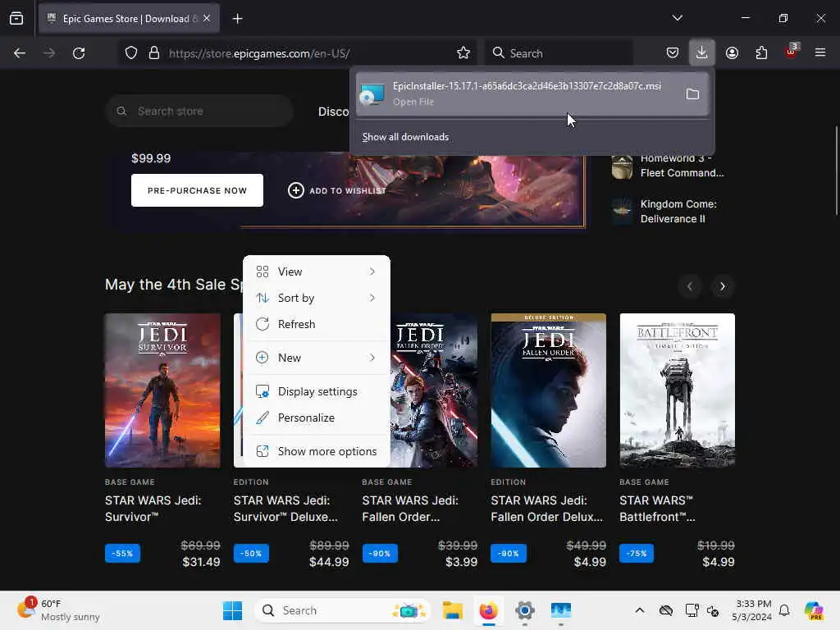The image size is (840, 630).
Task: Open Firefox recent tabs view icon
Action: (x=16, y=18)
